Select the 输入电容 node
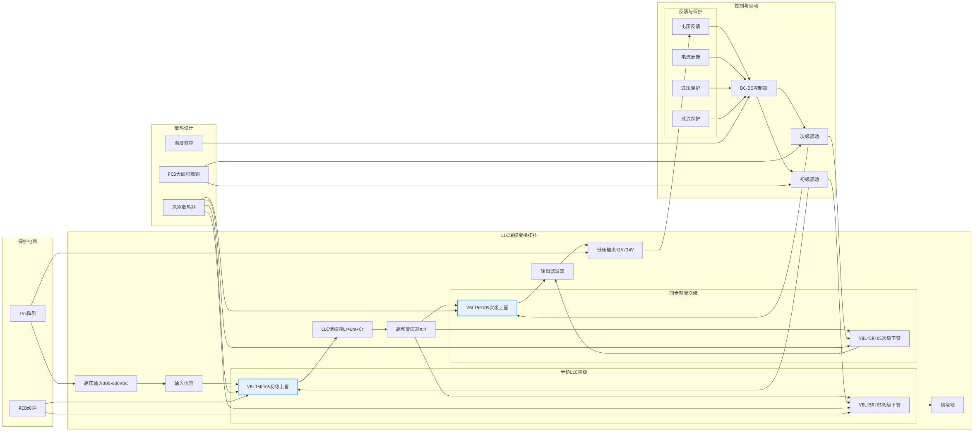This screenshot has height=435, width=980. tap(184, 383)
